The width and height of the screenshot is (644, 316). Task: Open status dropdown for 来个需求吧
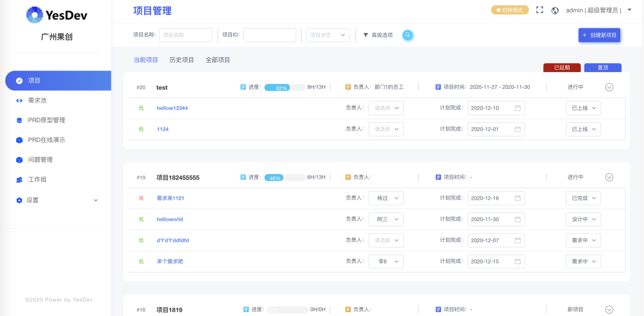click(x=583, y=261)
